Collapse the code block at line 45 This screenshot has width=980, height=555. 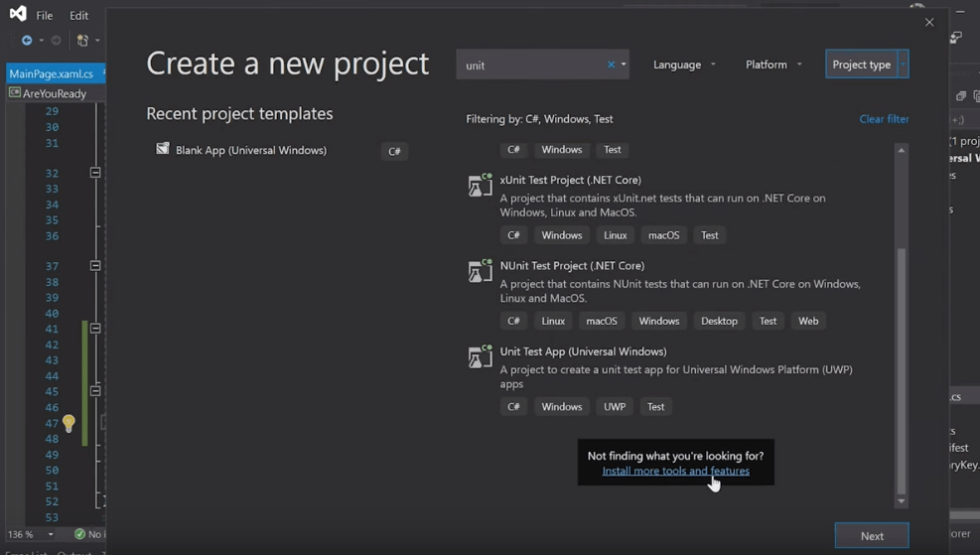95,390
